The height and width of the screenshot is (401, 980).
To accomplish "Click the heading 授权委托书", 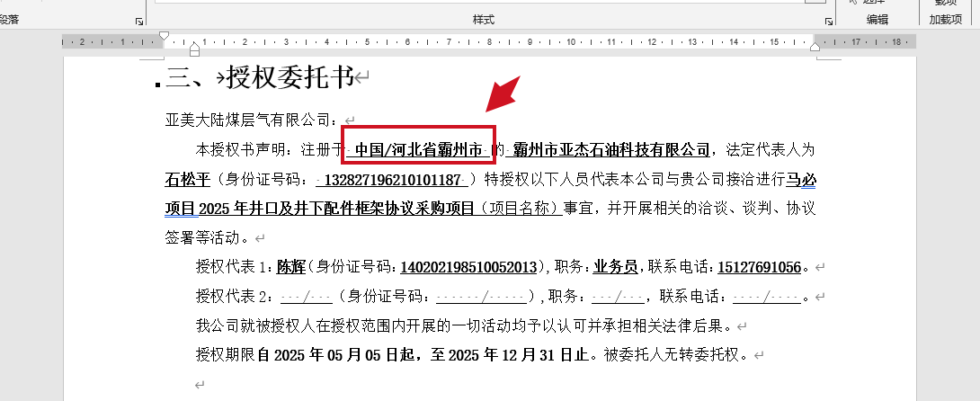I will pos(290,77).
